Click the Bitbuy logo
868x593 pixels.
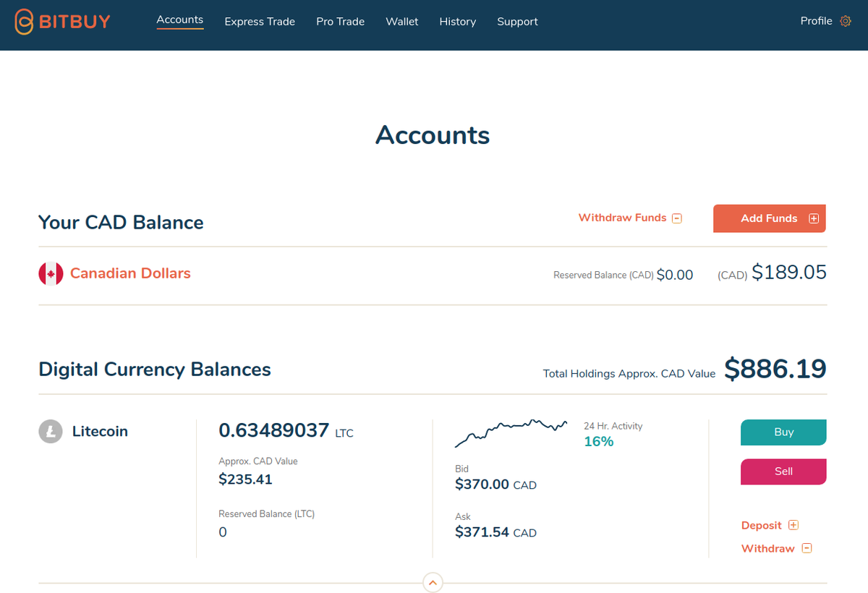(62, 22)
